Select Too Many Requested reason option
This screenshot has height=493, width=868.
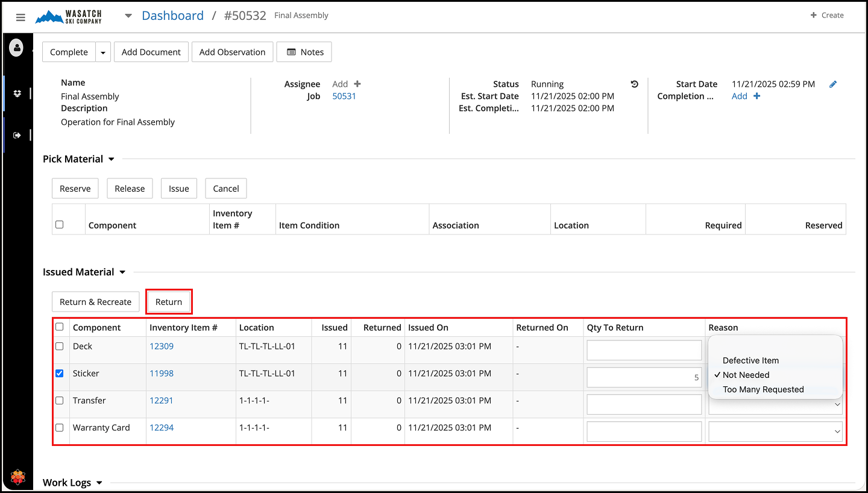pyautogui.click(x=763, y=389)
